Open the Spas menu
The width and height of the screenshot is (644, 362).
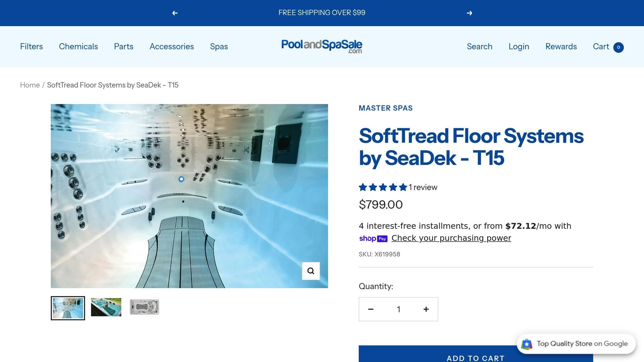tap(219, 46)
